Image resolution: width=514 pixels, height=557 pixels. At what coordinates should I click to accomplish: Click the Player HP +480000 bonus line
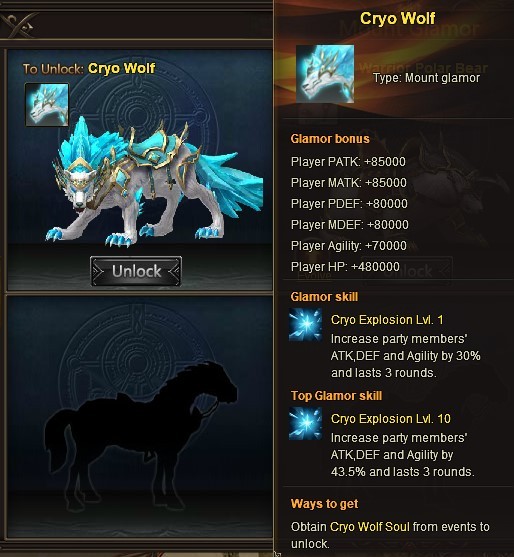click(345, 266)
